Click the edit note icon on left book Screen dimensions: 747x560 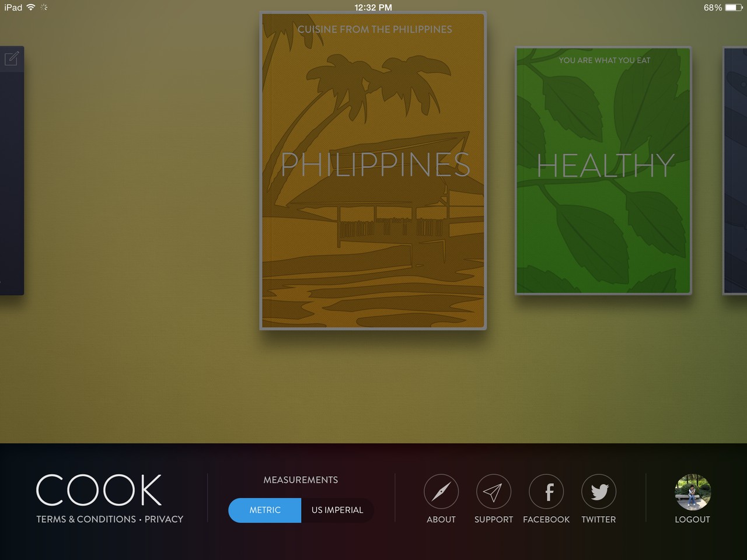pos(11,58)
